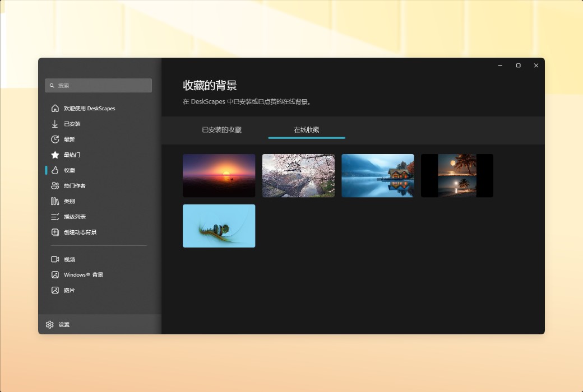Select the 在线收藏 tab
The image size is (583, 392).
306,129
